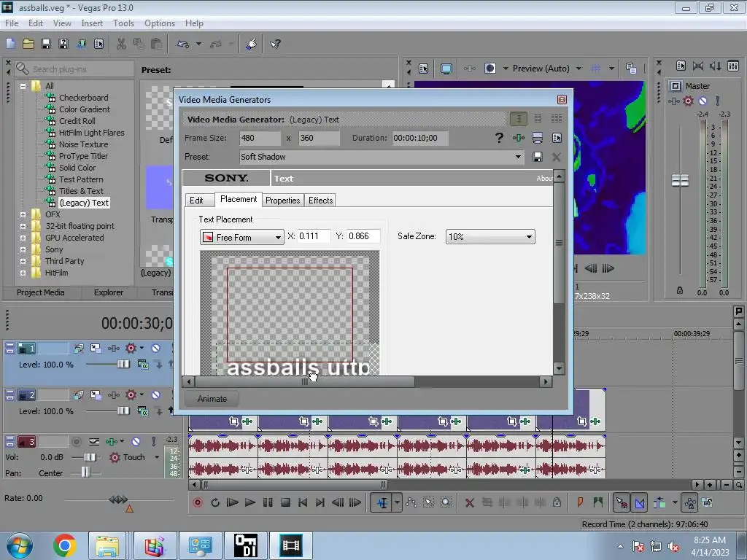The image size is (747, 560).
Task: Switch to the Edit tab
Action: coord(196,201)
